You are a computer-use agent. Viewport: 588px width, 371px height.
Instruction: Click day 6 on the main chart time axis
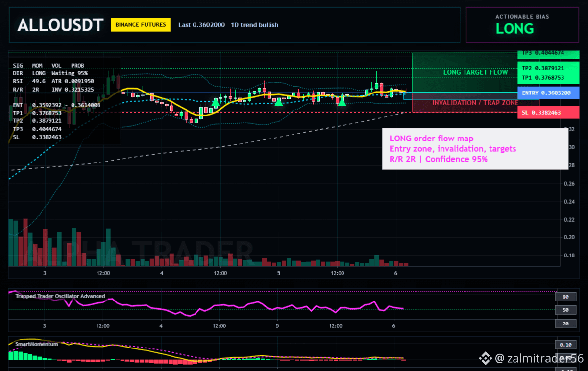[x=395, y=273]
